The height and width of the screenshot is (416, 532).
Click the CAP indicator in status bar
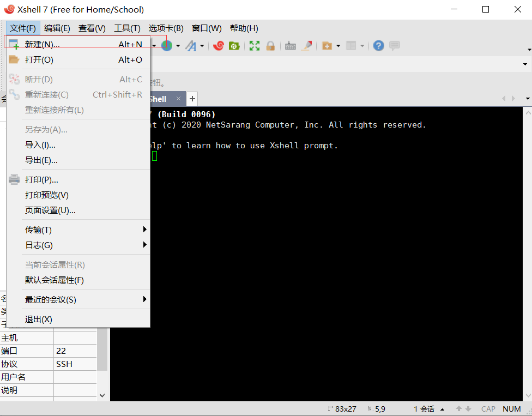coord(488,409)
